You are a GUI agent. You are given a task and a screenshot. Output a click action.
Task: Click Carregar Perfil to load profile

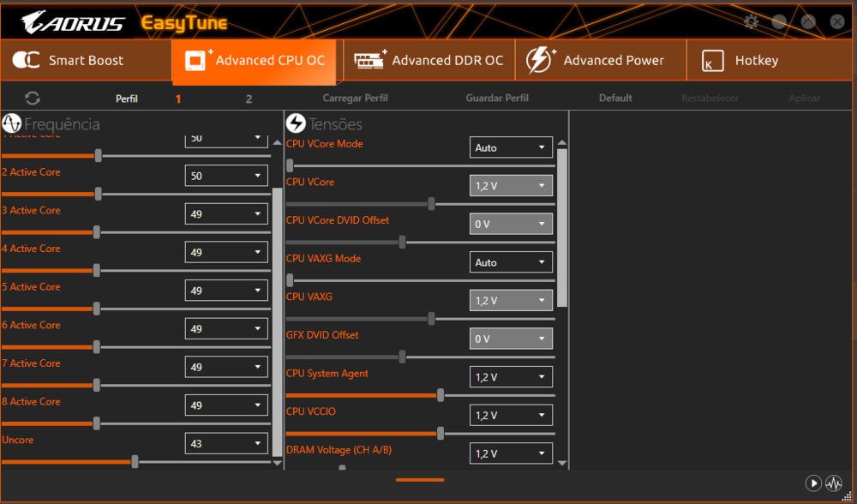(x=355, y=99)
